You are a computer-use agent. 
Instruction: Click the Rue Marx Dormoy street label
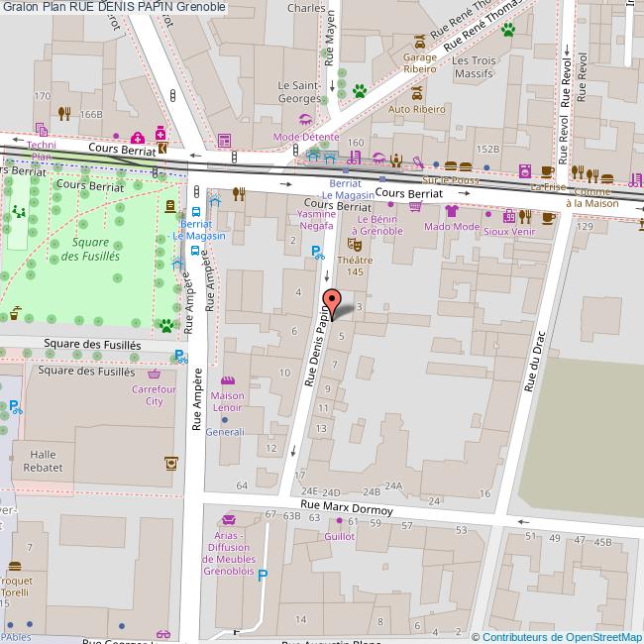347,509
